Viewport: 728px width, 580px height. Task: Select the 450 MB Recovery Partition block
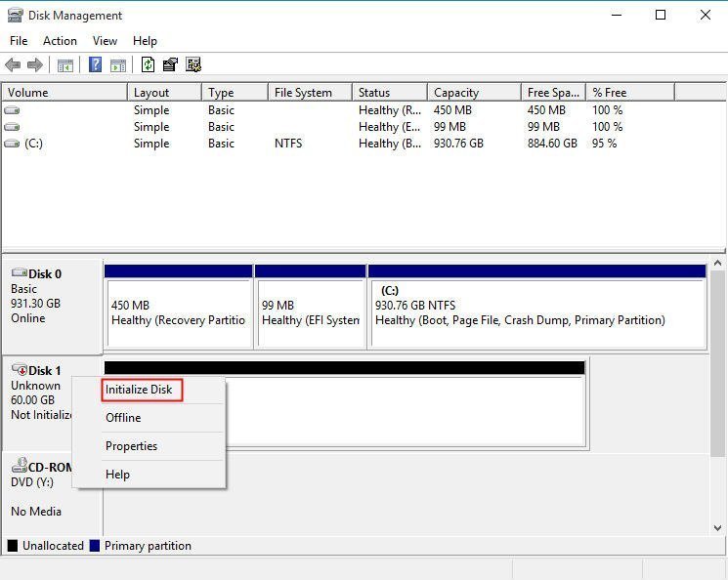tap(178, 307)
